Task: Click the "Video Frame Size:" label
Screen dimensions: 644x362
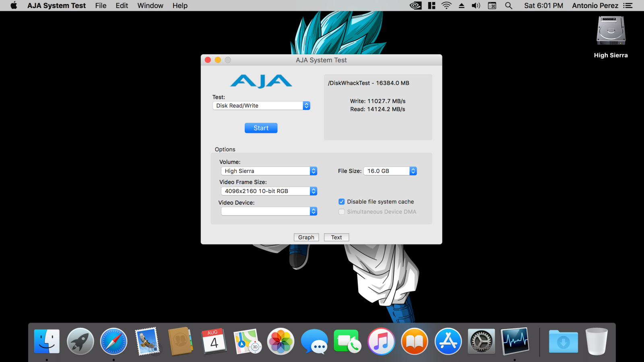Action: (x=243, y=182)
